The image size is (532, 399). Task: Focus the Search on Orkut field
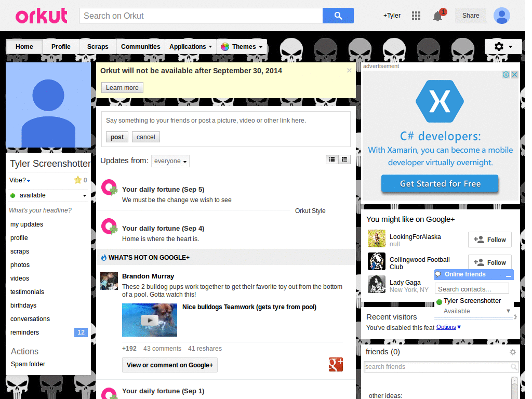tap(201, 16)
